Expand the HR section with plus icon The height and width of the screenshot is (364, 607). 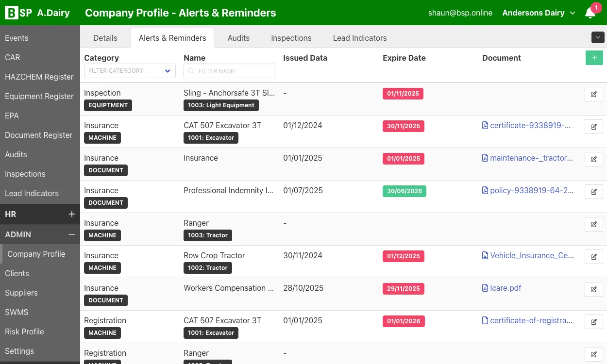71,214
